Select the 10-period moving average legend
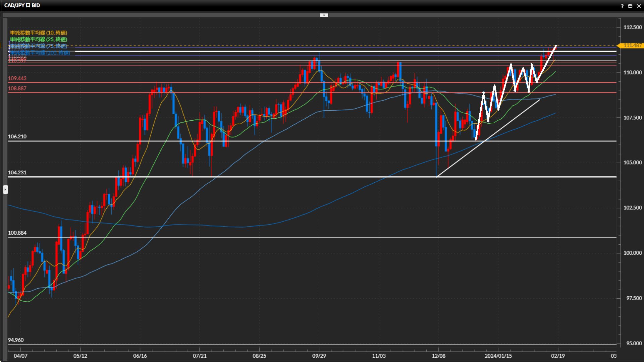Image resolution: width=644 pixels, height=362 pixels. point(38,33)
